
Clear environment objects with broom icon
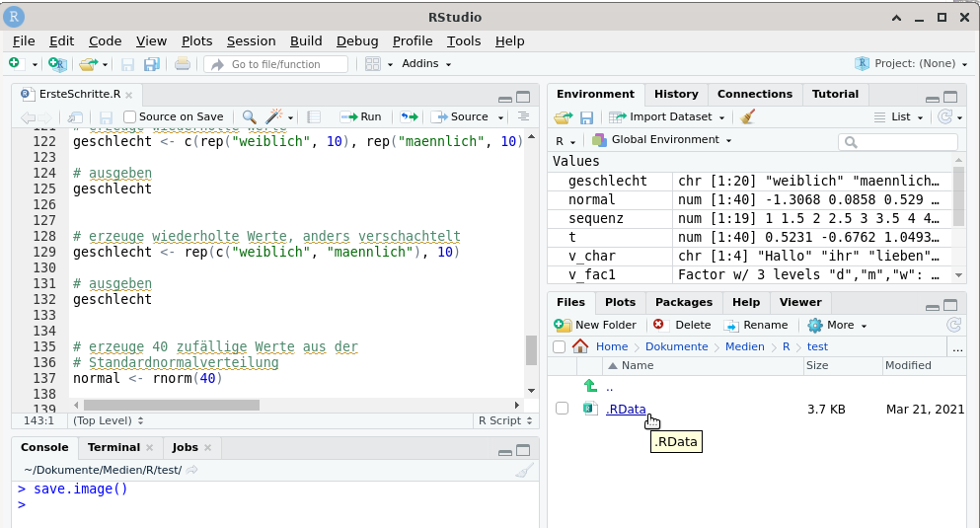click(x=747, y=116)
